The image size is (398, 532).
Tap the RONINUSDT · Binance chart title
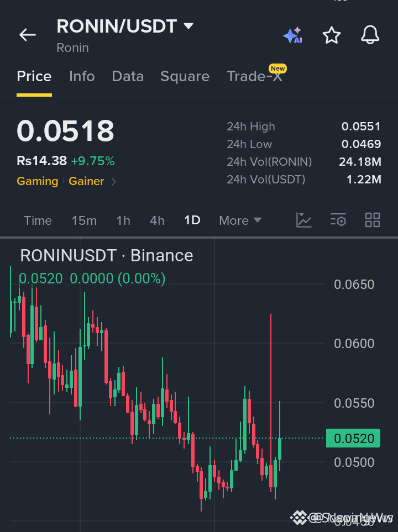pyautogui.click(x=106, y=255)
